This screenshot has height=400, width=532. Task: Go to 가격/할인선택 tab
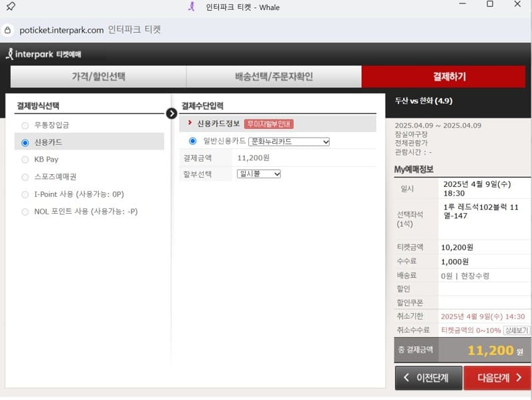[x=98, y=76]
